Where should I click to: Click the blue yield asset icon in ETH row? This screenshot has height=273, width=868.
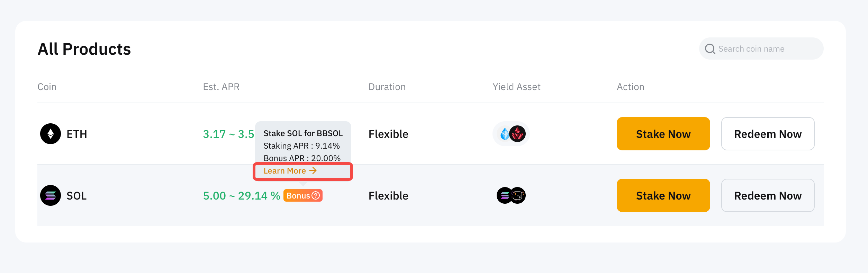[x=505, y=134]
